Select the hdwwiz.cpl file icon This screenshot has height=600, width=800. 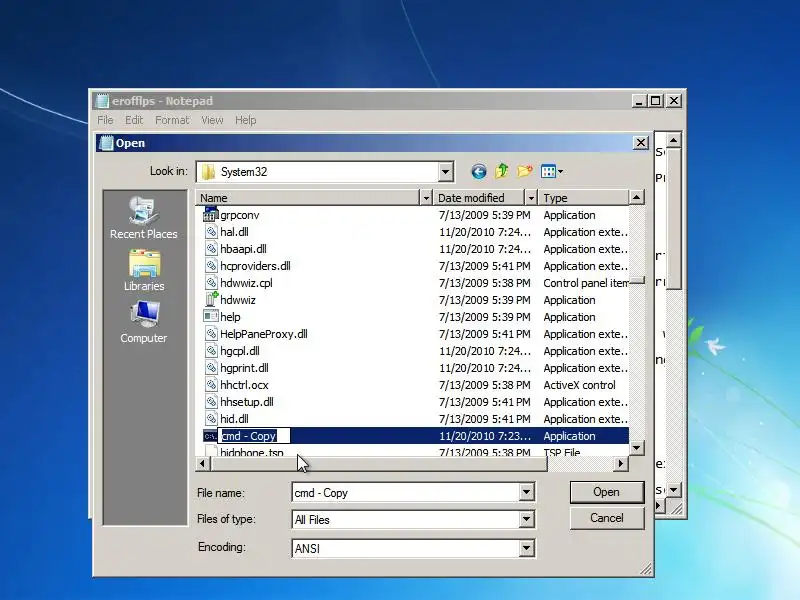coord(211,283)
